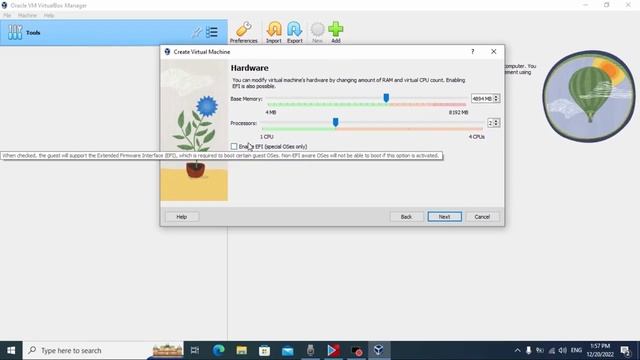The width and height of the screenshot is (640, 360).
Task: Click the network tray icon
Action: coord(551,350)
